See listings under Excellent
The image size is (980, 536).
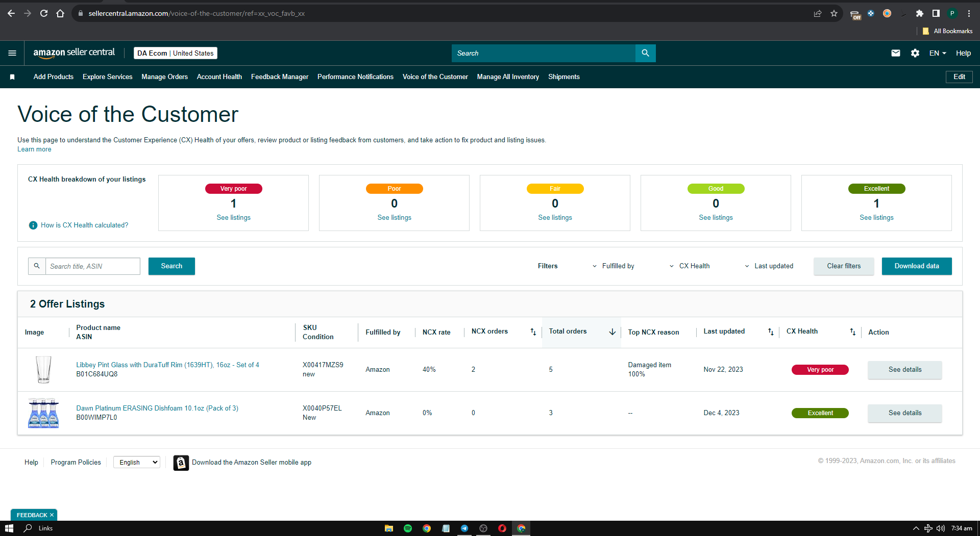point(876,218)
